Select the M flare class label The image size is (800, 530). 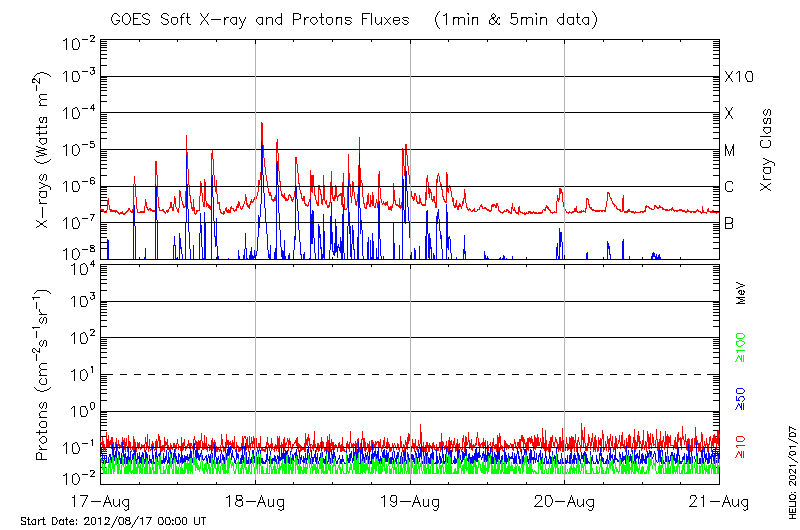(730, 150)
